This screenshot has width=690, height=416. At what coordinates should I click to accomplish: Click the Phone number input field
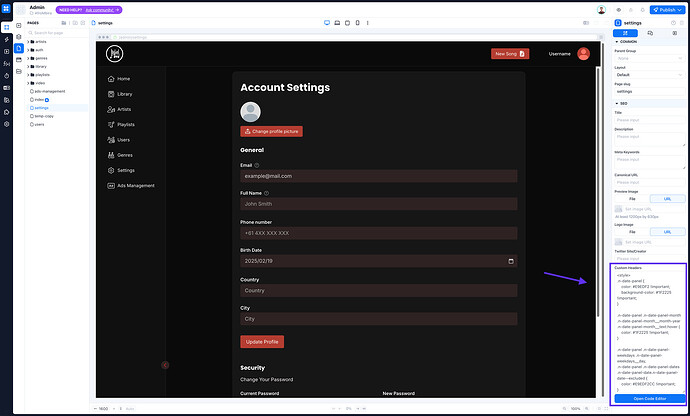[378, 233]
